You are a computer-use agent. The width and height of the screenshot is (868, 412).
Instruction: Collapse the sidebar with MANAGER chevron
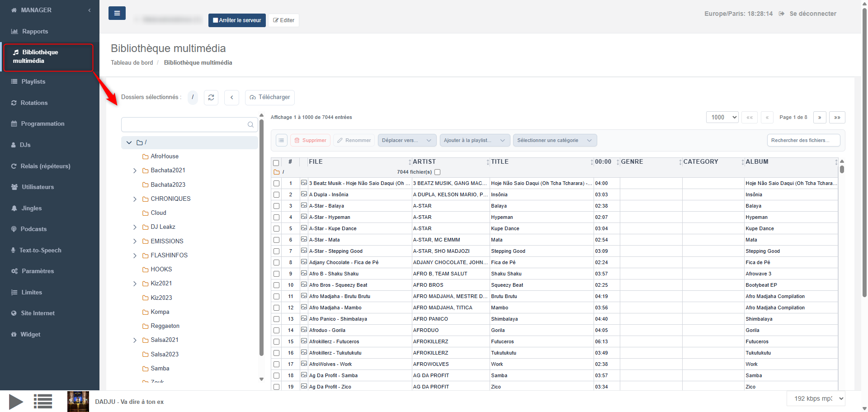click(90, 10)
